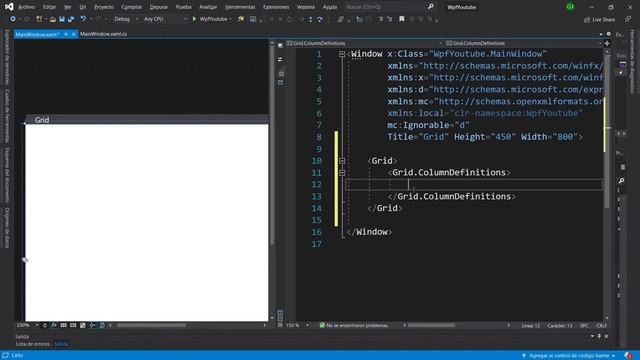The height and width of the screenshot is (360, 640).
Task: Click the code editor horizontal scrollbar
Action: tap(431, 325)
